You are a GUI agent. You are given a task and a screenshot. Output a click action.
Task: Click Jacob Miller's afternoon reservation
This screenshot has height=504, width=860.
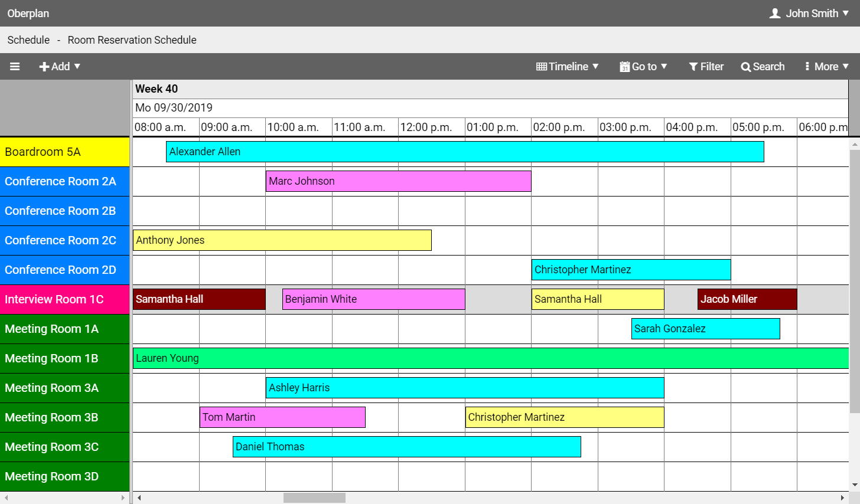[746, 299]
